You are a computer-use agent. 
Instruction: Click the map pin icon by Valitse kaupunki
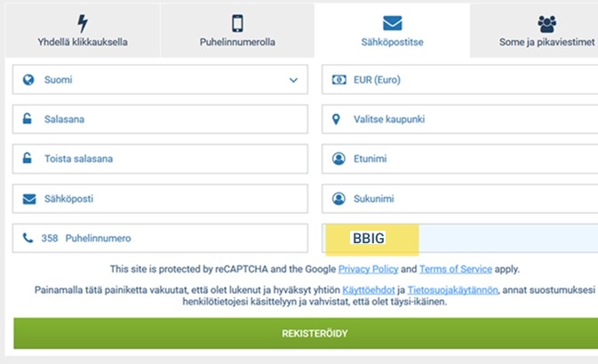336,119
